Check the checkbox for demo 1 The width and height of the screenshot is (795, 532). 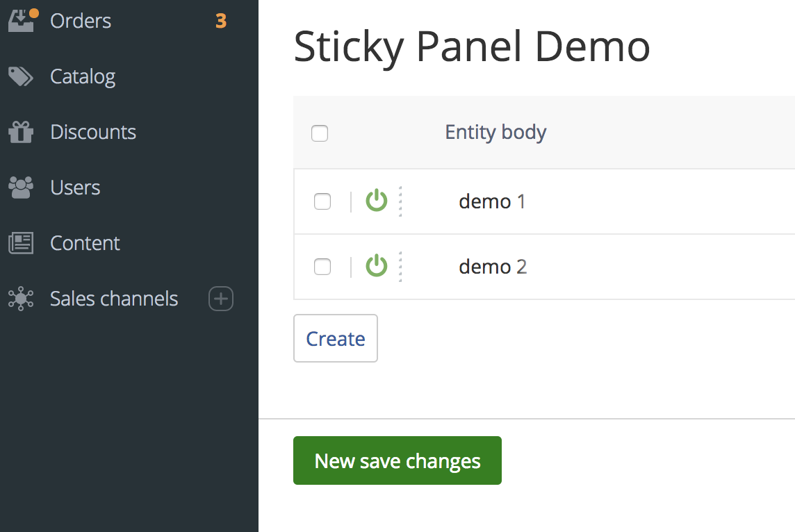point(322,201)
